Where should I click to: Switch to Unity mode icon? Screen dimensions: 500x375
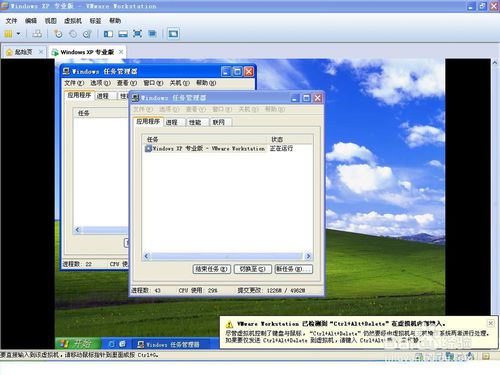click(x=152, y=34)
